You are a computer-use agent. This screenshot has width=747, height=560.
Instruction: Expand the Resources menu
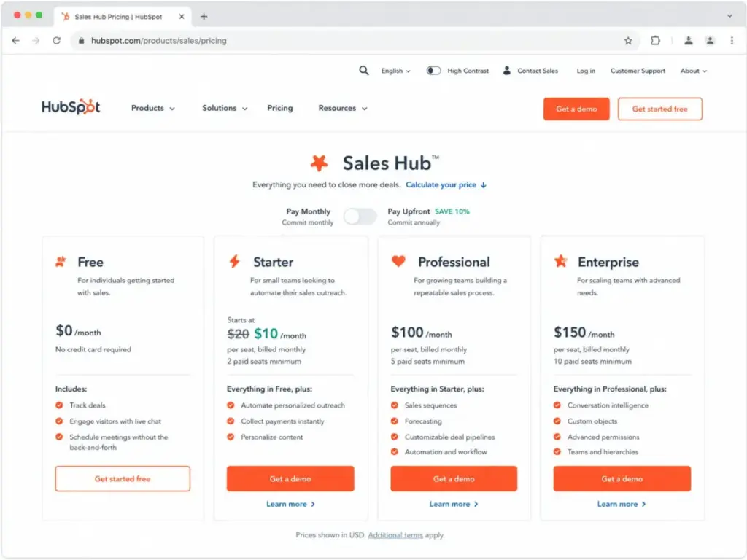343,108
